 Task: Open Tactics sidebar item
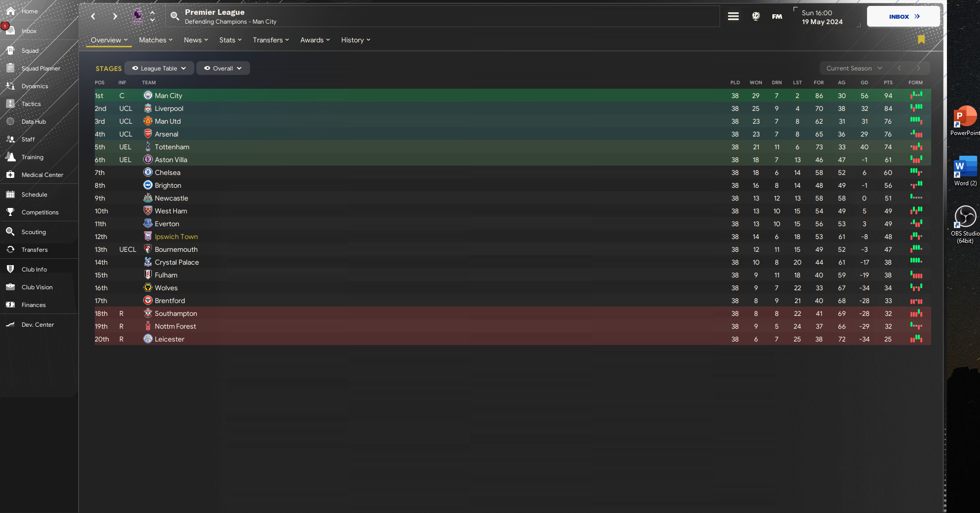31,104
